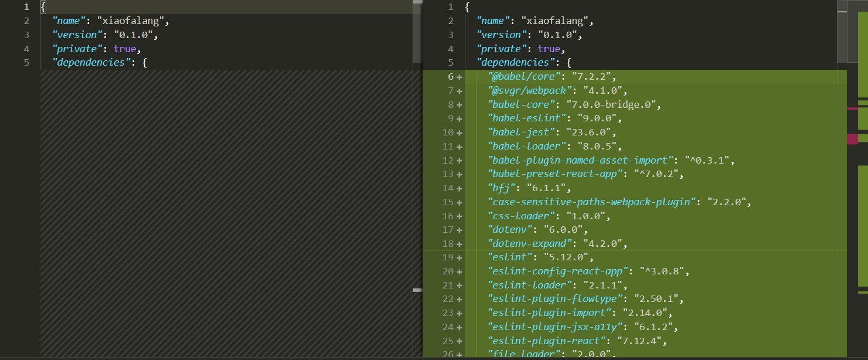Click the plus marker next to "eslint" on line 19
The image size is (868, 360).
[x=459, y=257]
